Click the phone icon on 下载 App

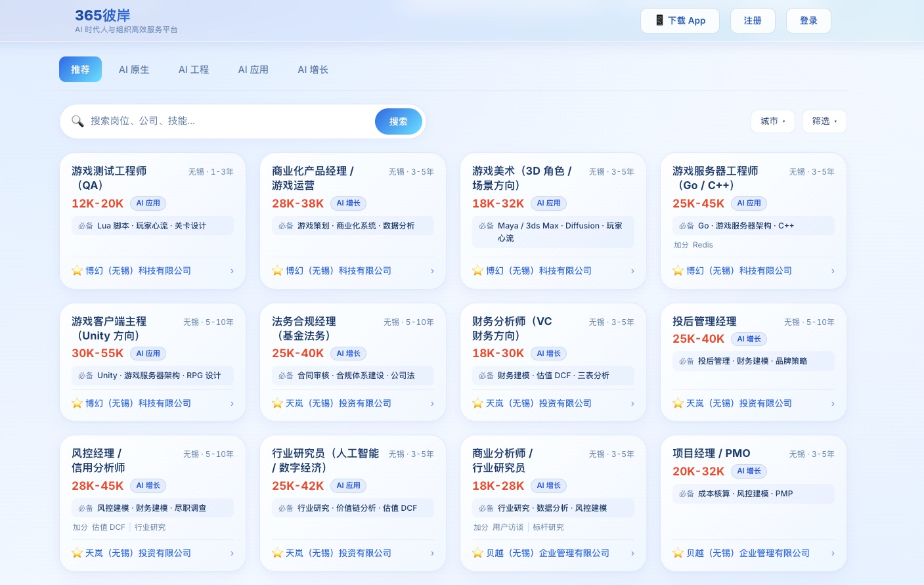click(x=659, y=20)
